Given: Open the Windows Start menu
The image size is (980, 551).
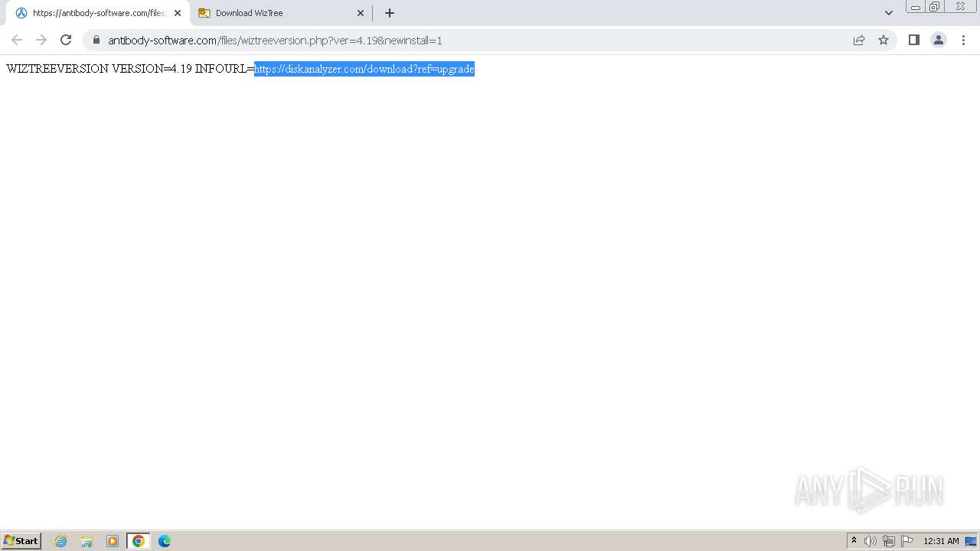Looking at the screenshot, I should coord(21,541).
